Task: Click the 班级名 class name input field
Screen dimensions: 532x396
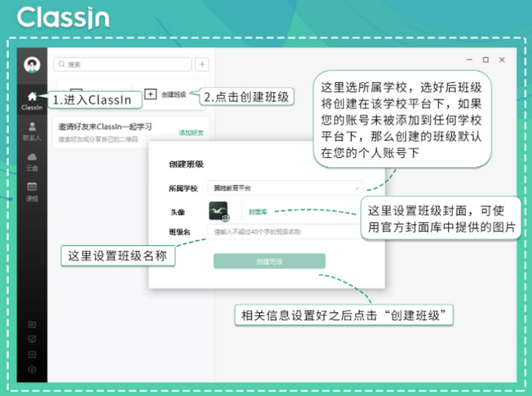Action: [283, 231]
